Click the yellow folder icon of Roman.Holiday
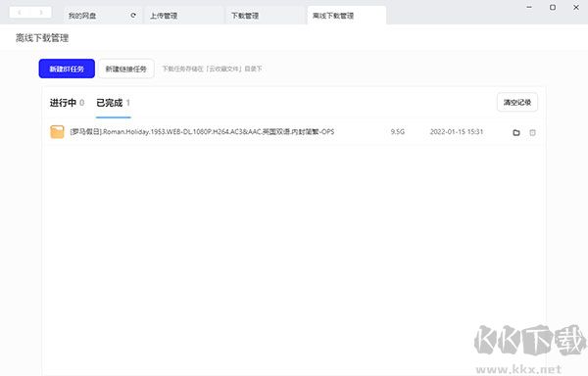The height and width of the screenshot is (376, 588). click(57, 132)
